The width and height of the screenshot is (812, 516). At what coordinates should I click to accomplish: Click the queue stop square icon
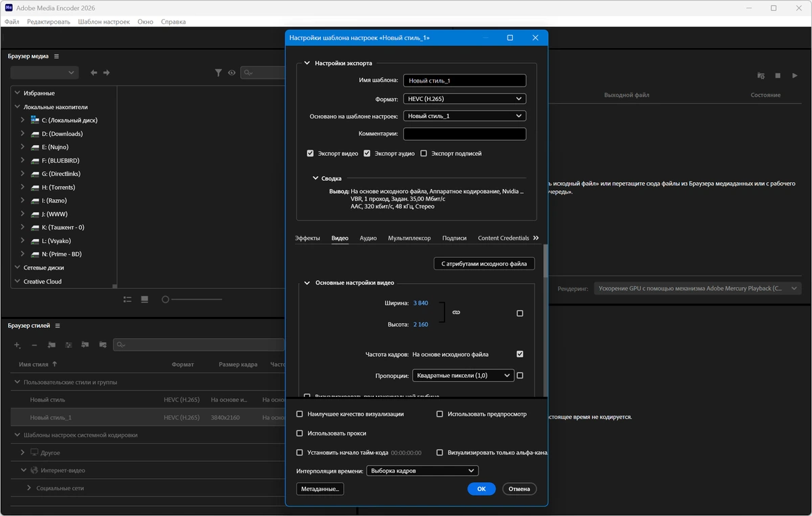pos(777,76)
